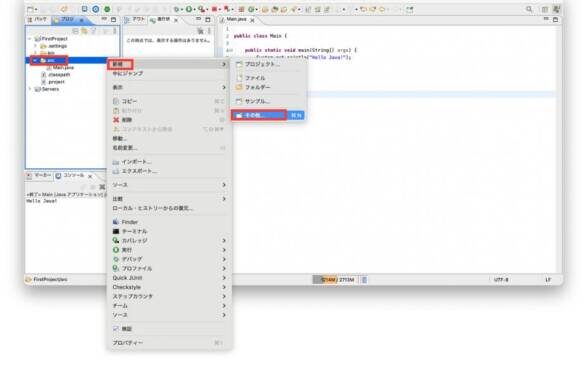Click 中にジャンプ in context menu
Viewport: 587px width, 368px height.
[x=169, y=74]
